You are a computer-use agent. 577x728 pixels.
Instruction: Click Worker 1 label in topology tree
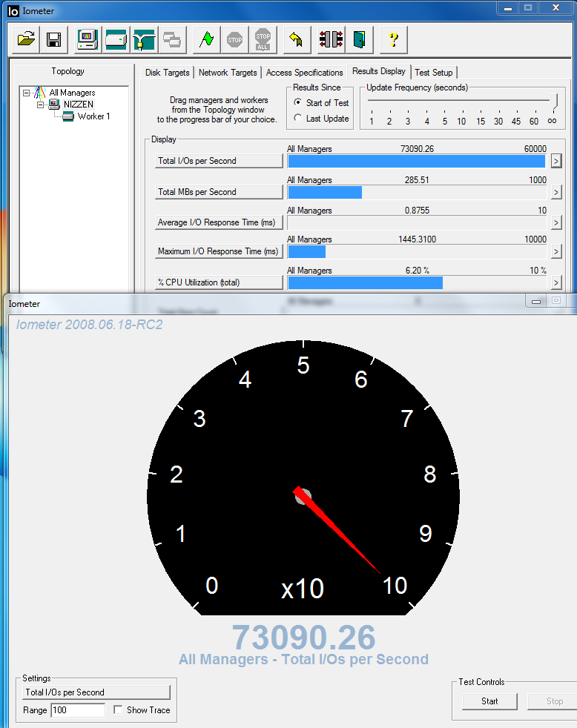point(94,116)
